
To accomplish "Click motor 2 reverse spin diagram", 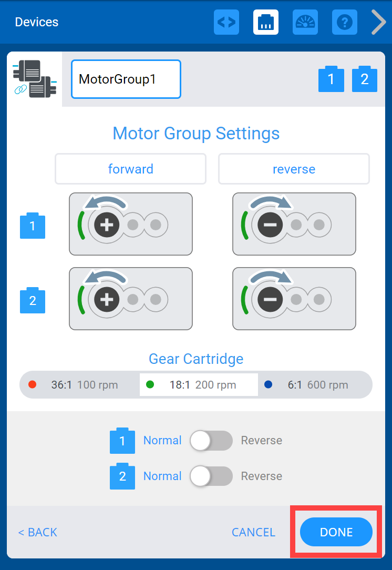I will point(294,299).
